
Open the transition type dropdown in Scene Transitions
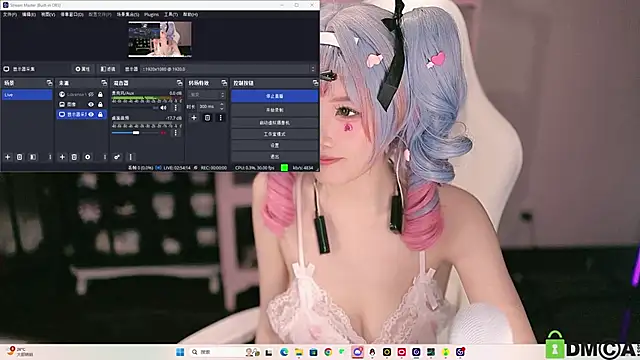point(207,95)
